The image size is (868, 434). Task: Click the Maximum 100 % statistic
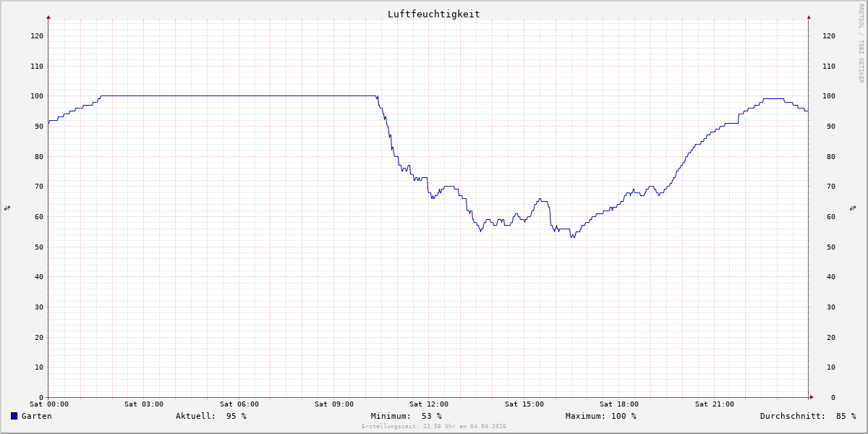pos(600,416)
